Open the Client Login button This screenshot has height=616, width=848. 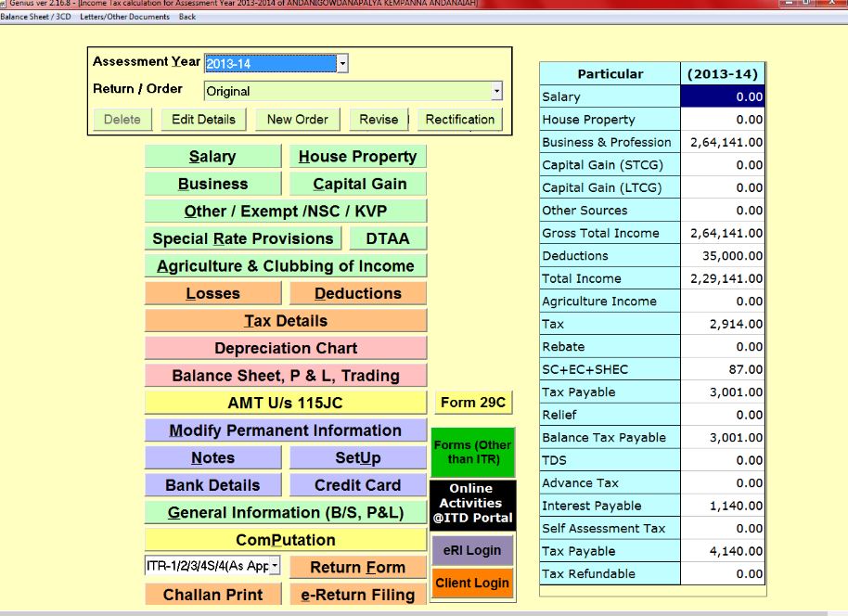coord(471,583)
